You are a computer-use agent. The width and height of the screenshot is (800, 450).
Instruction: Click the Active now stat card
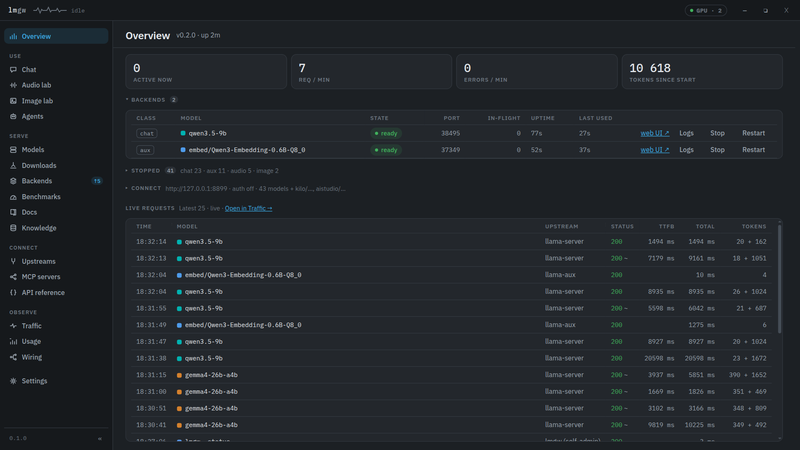coord(206,72)
